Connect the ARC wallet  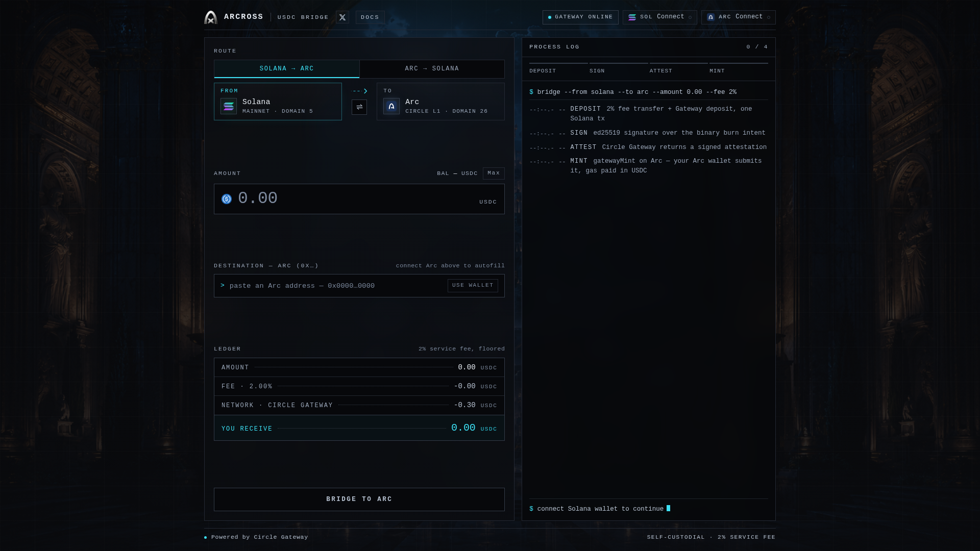point(739,17)
